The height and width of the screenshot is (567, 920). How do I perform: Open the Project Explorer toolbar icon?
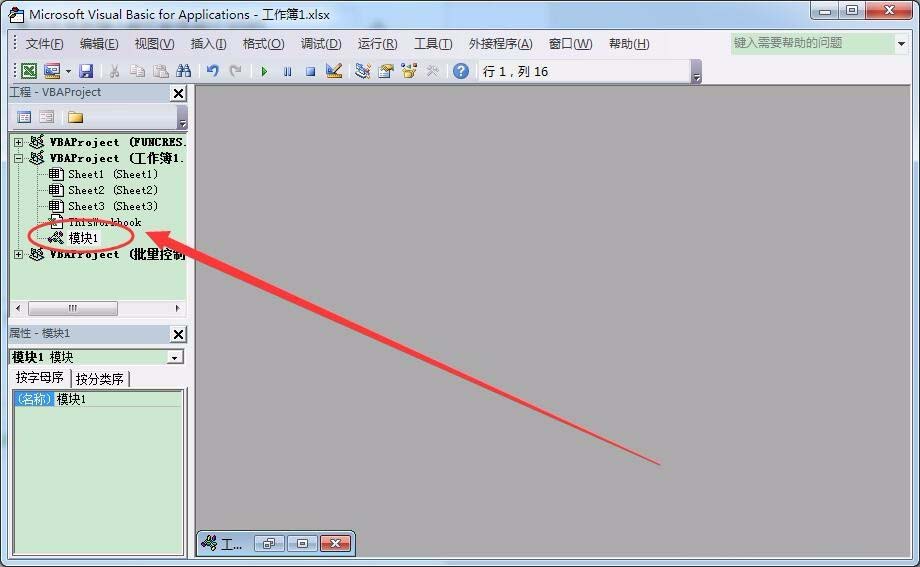pos(362,71)
